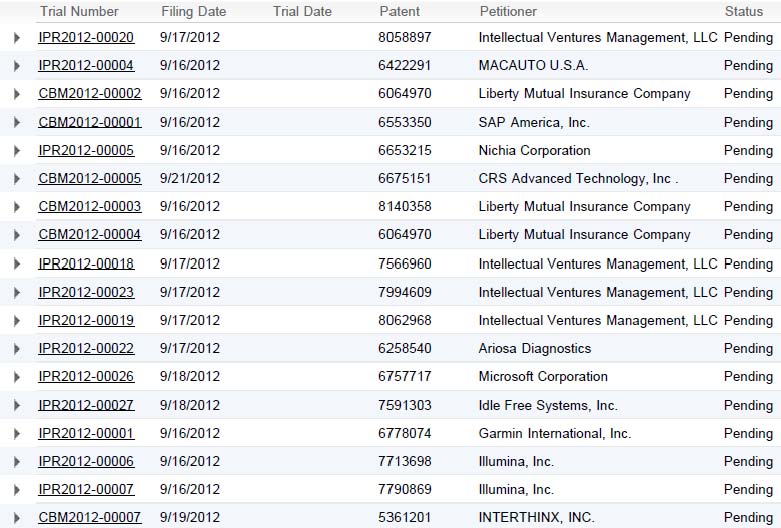Expand row arrow for IPR2012-00022
Viewport: 781px width, 528px height.
click(x=16, y=349)
